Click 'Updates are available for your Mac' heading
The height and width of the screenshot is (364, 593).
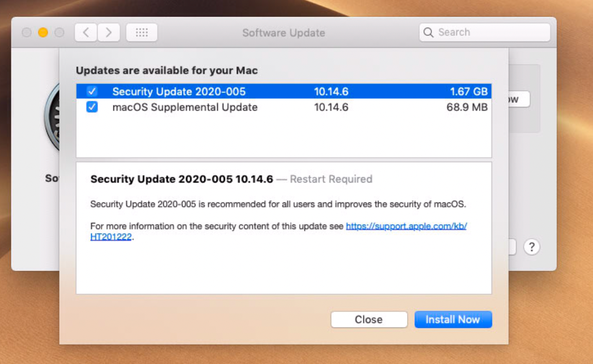tap(167, 70)
